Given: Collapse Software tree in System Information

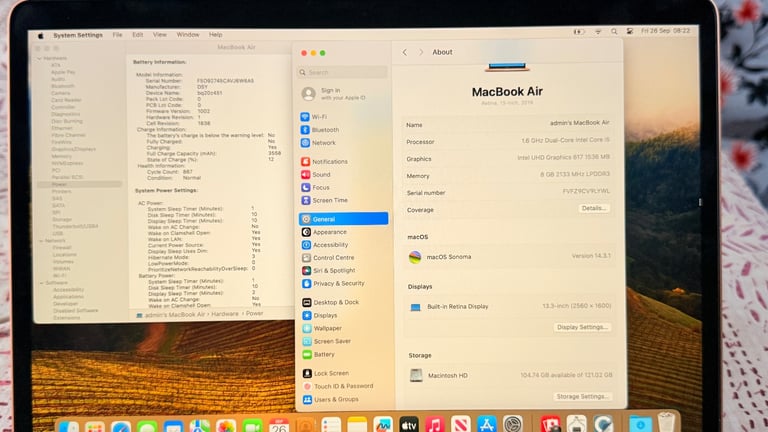Looking at the screenshot, I should pos(42,283).
